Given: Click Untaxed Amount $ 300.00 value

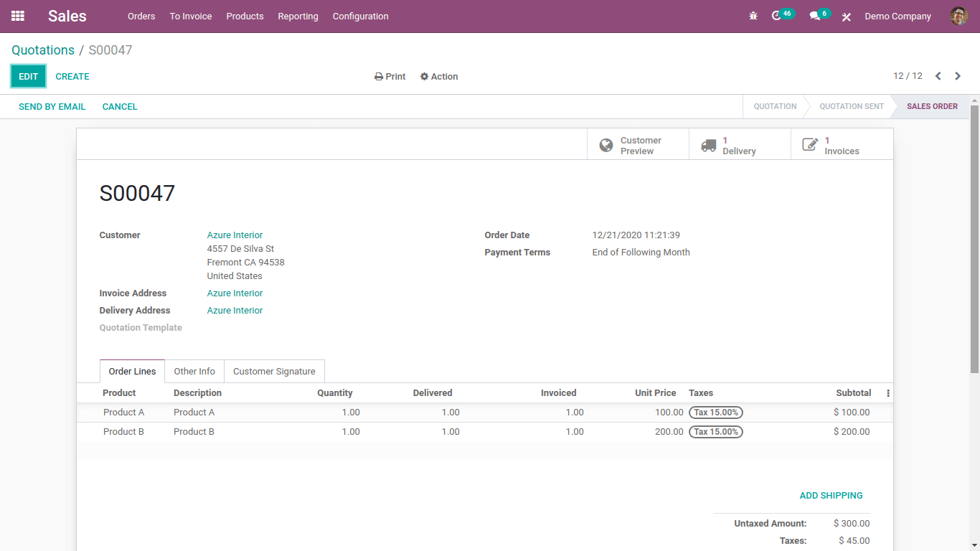Looking at the screenshot, I should click(x=852, y=524).
